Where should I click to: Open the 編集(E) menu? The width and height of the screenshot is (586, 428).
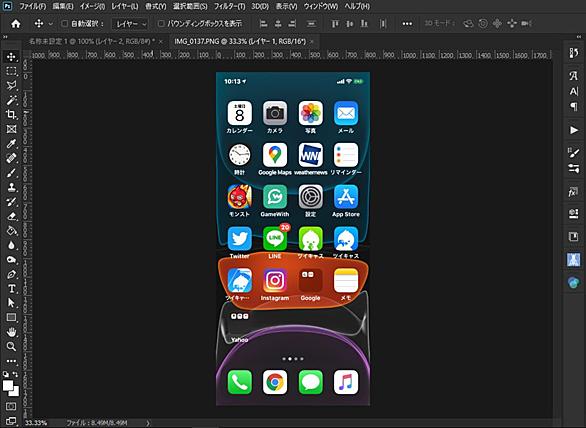point(63,6)
